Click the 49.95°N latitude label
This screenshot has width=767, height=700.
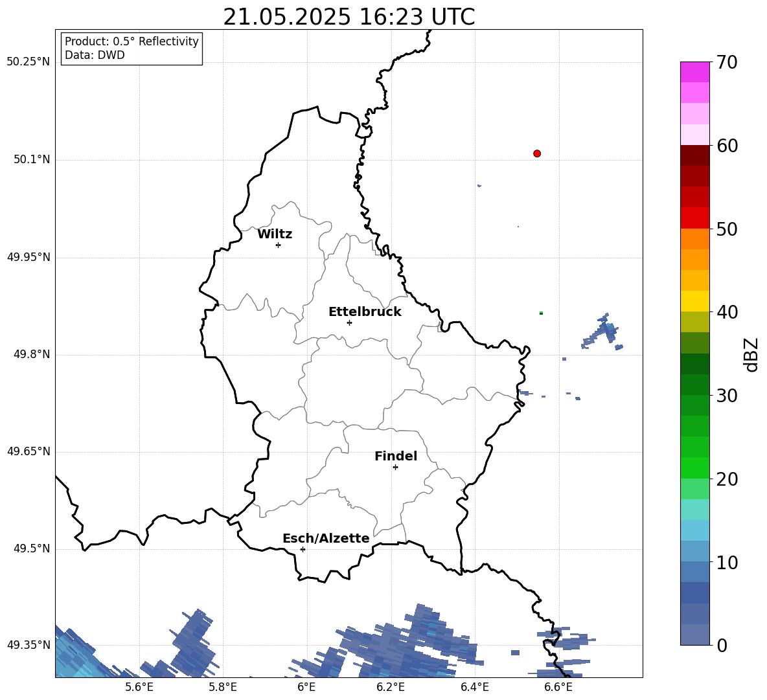point(29,257)
